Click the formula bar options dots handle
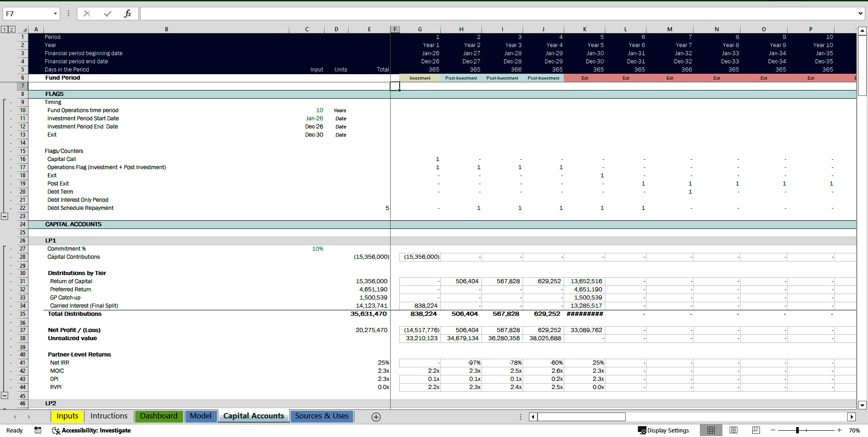 coord(68,14)
